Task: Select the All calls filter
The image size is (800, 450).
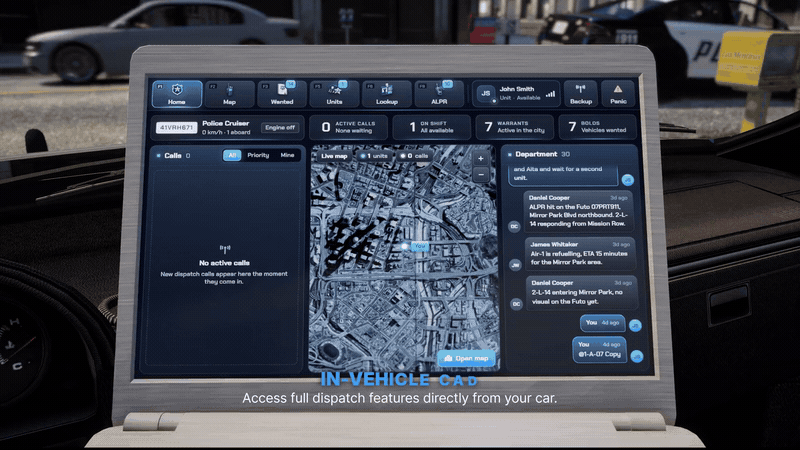Action: click(x=232, y=155)
